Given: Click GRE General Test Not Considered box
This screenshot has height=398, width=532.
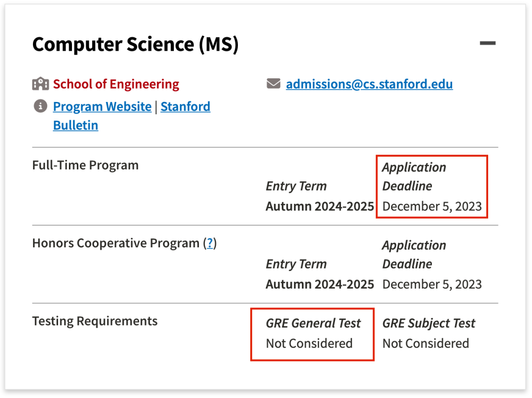Looking at the screenshot, I should click(312, 334).
